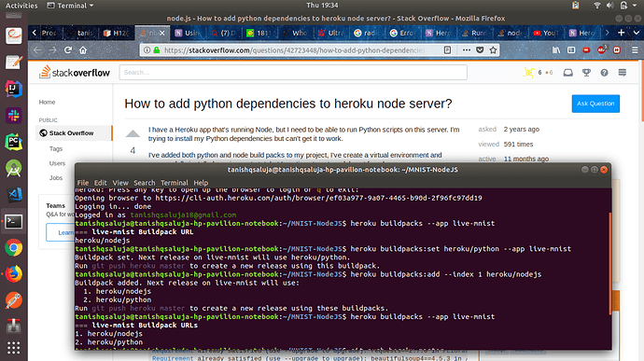Open the Firefox library icon
This screenshot has height=361, width=644.
point(556,50)
